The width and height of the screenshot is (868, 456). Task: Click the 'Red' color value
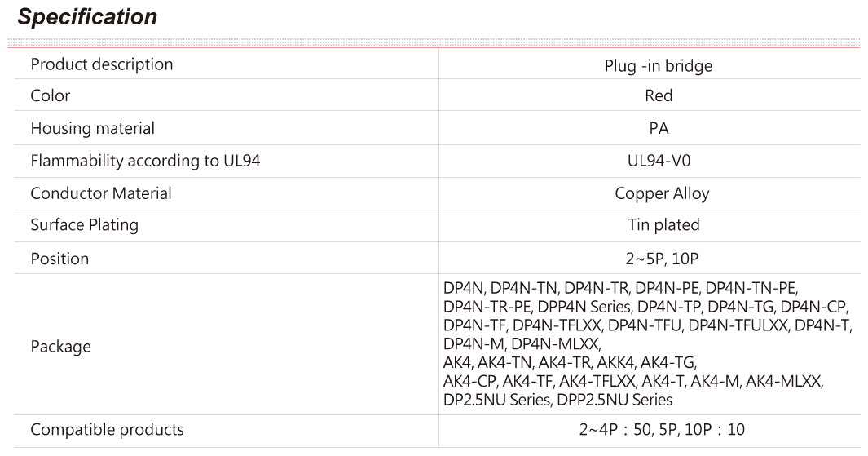tap(659, 96)
